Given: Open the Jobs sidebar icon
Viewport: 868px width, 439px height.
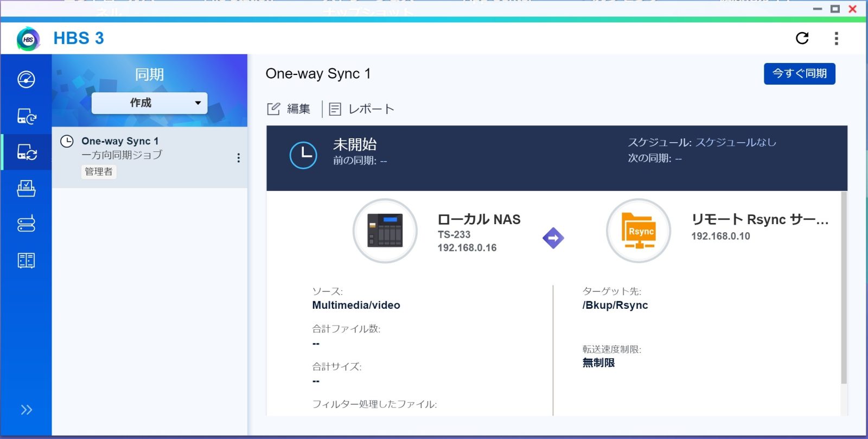Looking at the screenshot, I should point(26,188).
